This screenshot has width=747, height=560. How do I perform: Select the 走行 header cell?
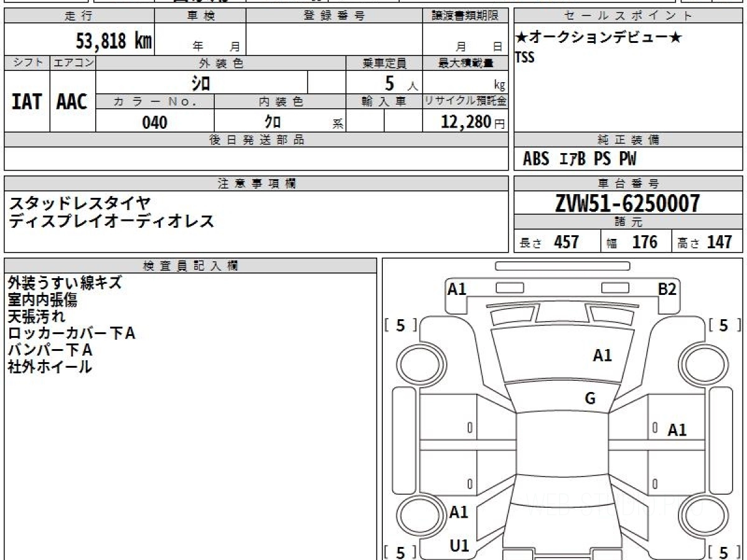(x=79, y=16)
